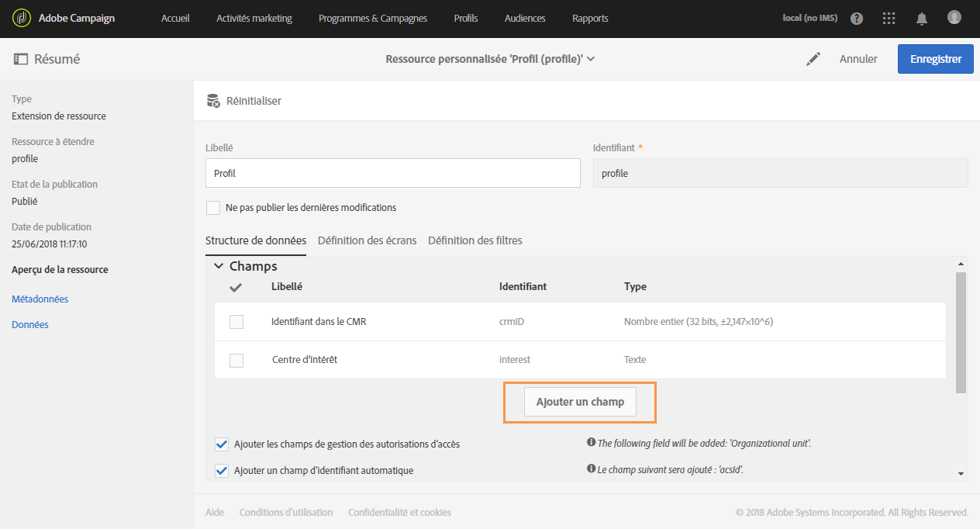Collapse the Champs section

click(x=219, y=266)
